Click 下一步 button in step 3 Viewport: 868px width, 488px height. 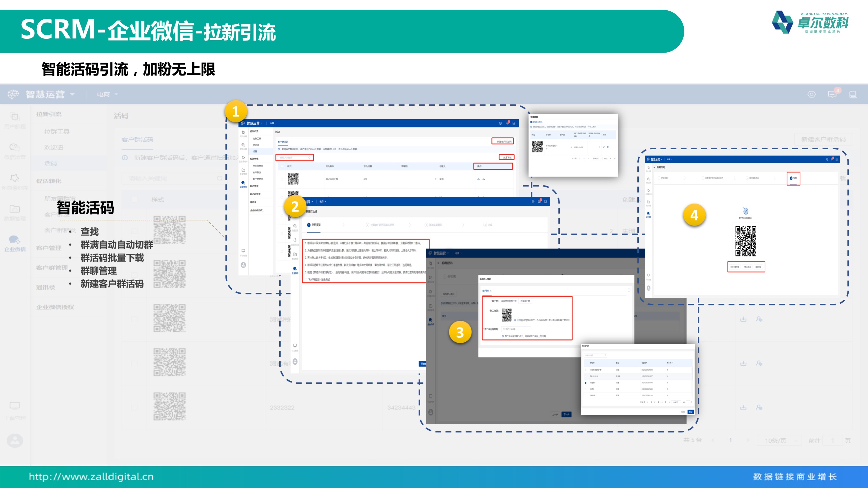pyautogui.click(x=566, y=415)
